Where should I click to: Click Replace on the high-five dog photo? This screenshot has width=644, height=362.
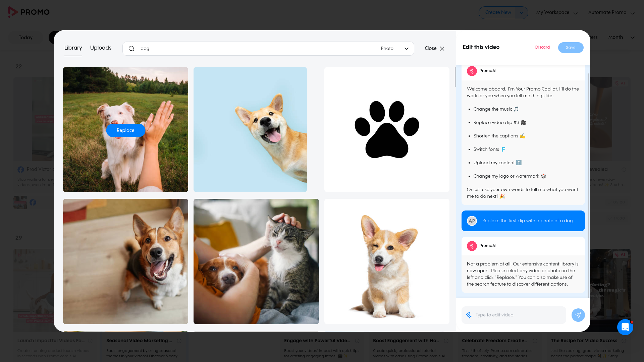click(125, 130)
